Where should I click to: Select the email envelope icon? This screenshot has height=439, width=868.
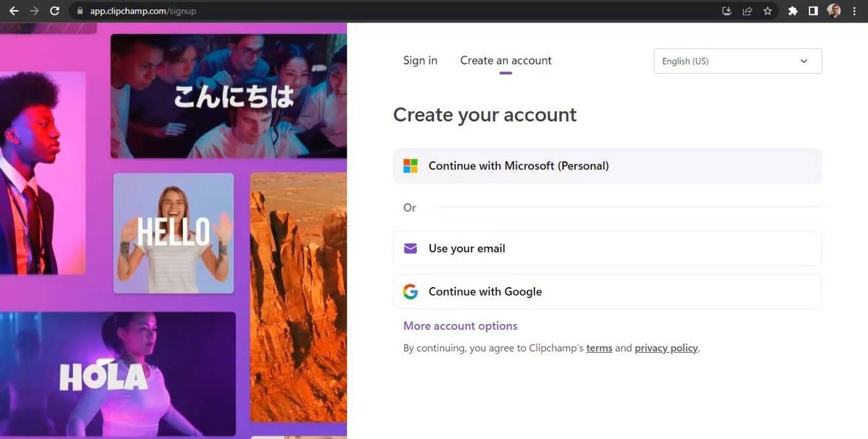[x=410, y=248]
